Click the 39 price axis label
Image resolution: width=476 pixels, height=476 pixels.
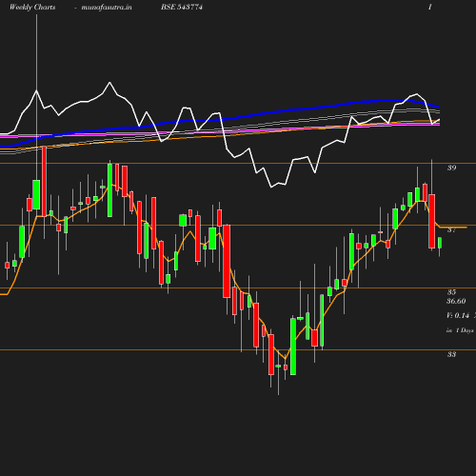tap(451, 168)
